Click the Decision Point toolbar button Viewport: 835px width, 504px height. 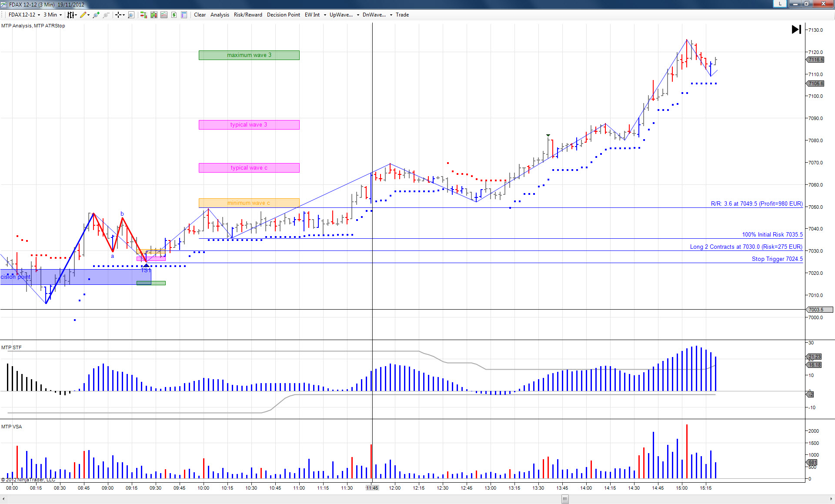(x=284, y=15)
